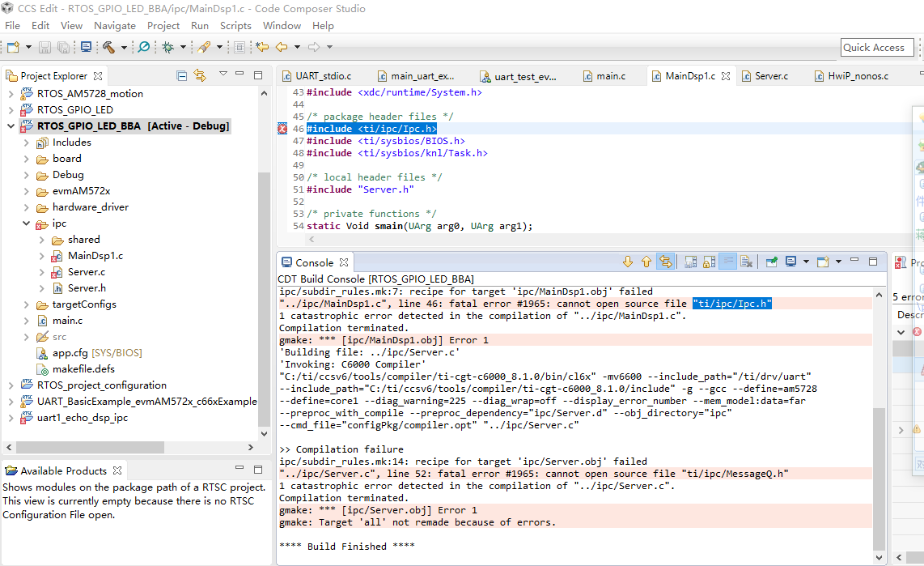This screenshot has height=566, width=924.
Task: Click the Search magnifier toolbar icon
Action: 143,47
